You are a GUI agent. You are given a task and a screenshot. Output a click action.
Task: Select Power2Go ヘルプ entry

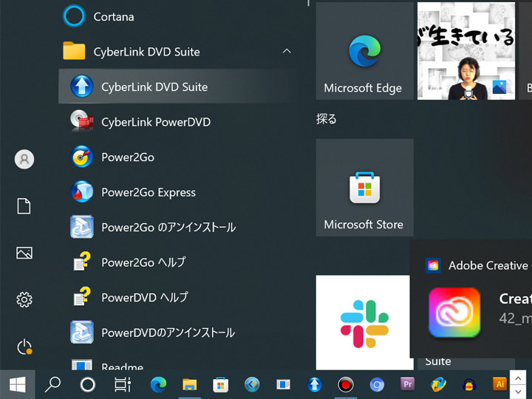coord(143,262)
